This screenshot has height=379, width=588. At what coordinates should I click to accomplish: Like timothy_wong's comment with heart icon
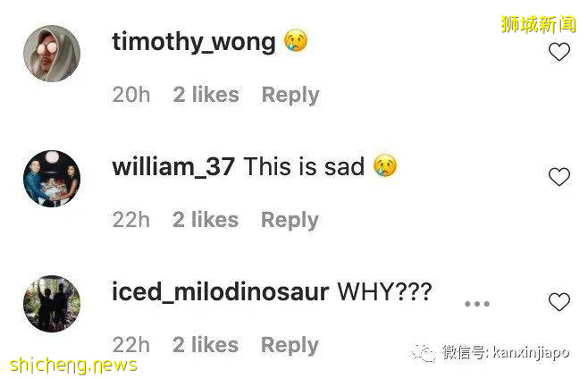tap(559, 52)
